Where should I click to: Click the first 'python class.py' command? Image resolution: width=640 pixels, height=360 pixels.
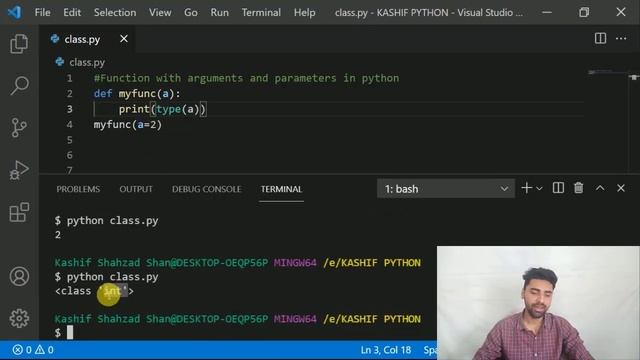point(112,221)
